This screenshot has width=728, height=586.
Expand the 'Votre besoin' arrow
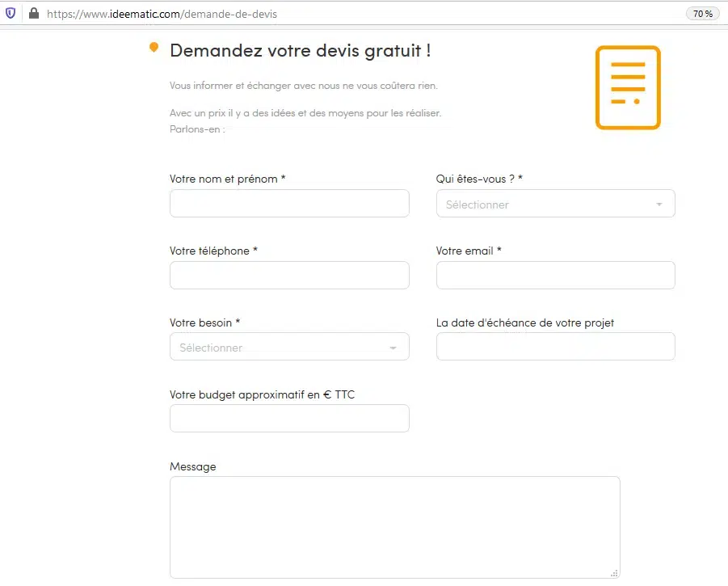point(393,348)
